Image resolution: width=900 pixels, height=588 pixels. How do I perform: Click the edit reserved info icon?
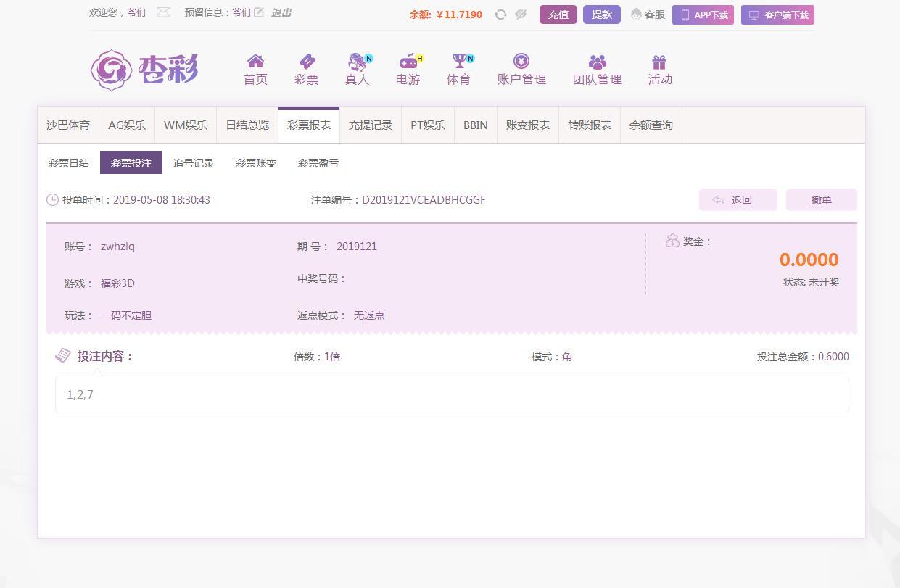(x=259, y=12)
